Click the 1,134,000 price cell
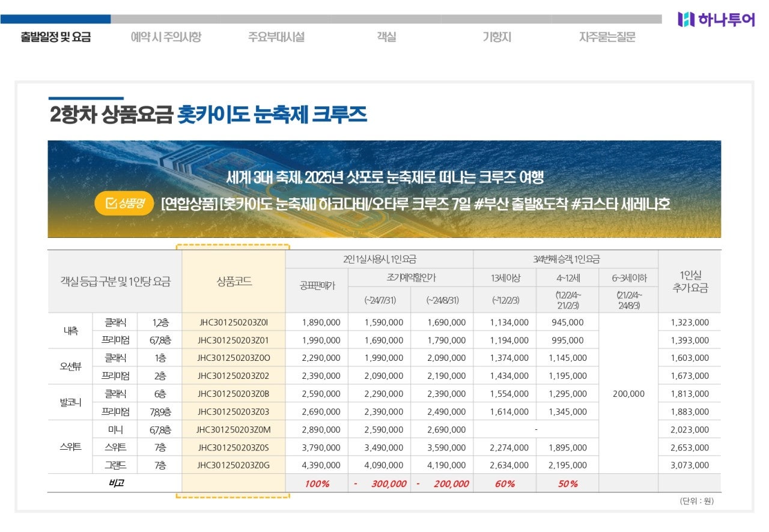 click(509, 322)
